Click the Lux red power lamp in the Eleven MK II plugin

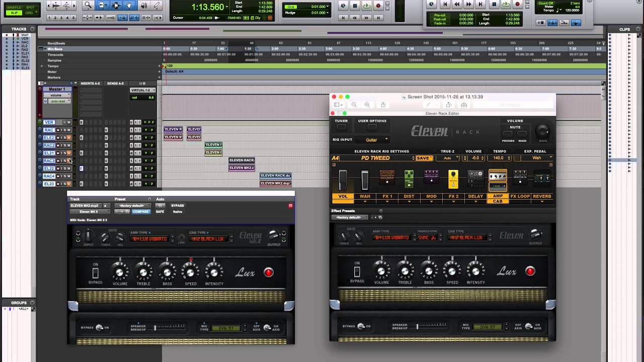tap(269, 273)
